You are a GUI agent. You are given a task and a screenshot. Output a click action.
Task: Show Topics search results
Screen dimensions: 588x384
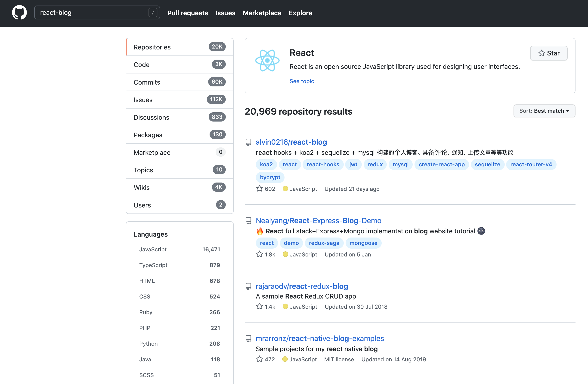(x=179, y=170)
